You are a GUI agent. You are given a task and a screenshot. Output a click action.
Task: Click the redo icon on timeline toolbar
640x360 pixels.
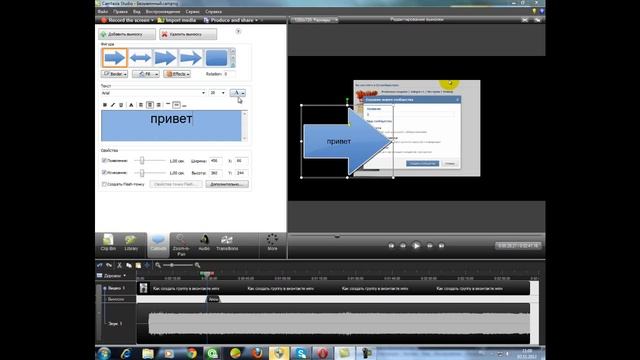(x=109, y=265)
